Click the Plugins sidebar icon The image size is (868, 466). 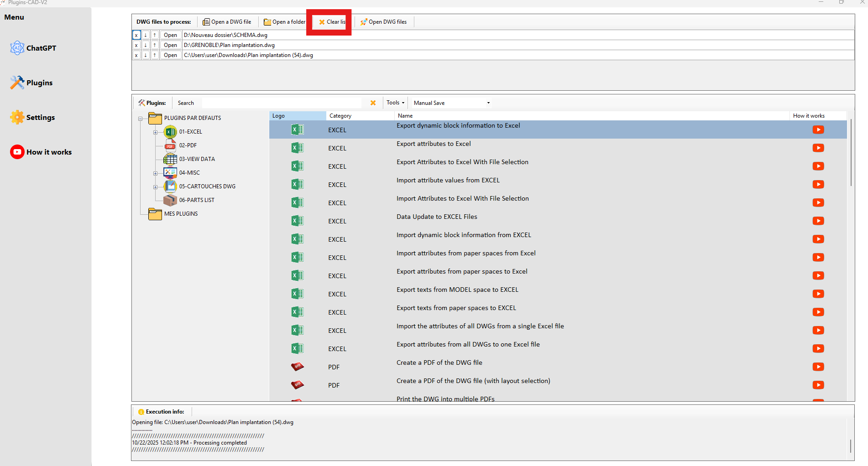point(17,83)
